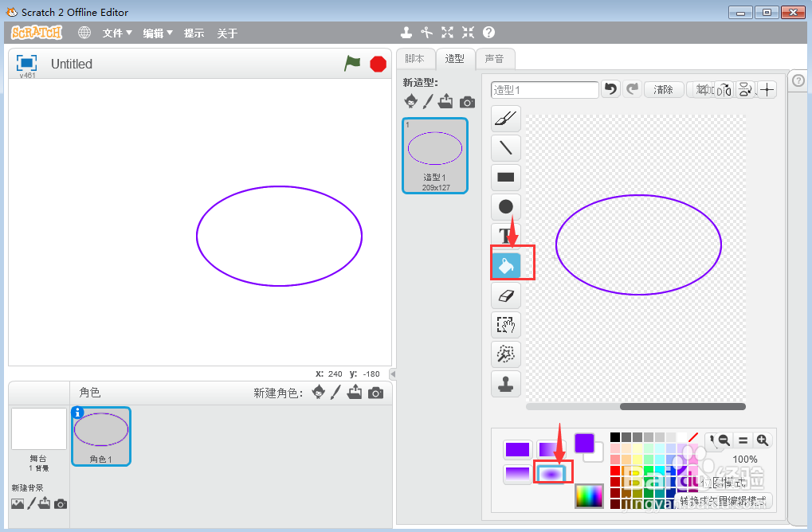
Task: Upload backdrop from file
Action: pyautogui.click(x=45, y=503)
